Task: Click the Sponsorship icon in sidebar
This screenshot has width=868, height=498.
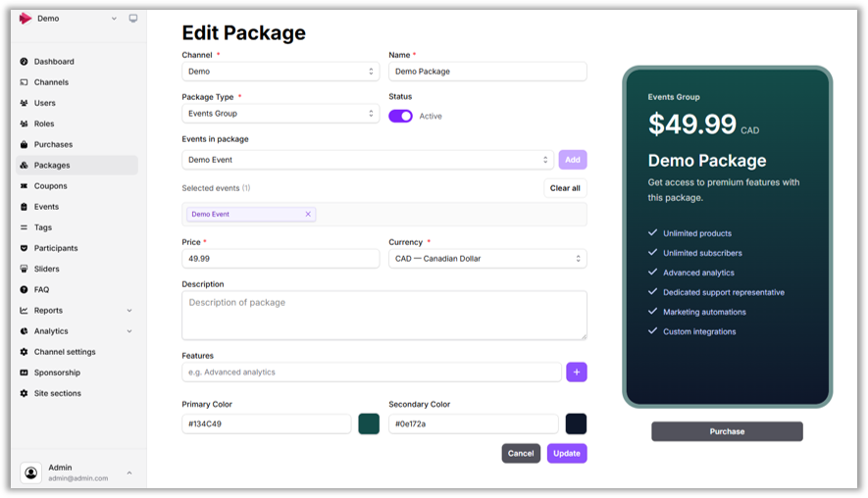Action: tap(25, 373)
